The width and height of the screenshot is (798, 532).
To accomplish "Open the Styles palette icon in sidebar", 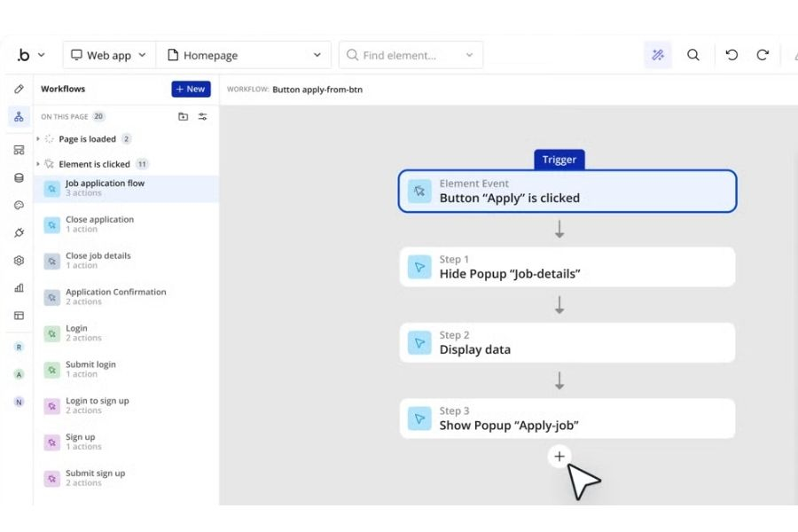I will (19, 205).
